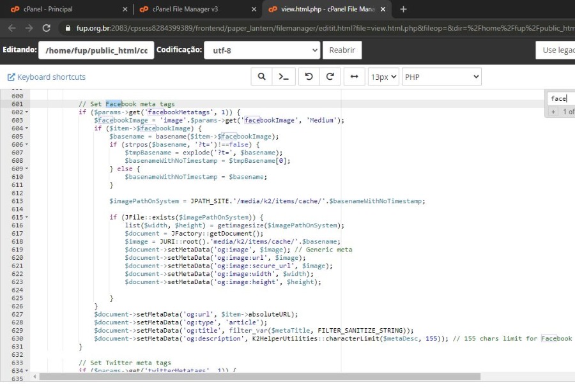View site security info via the lock icon
The width and height of the screenshot is (575, 392).
(x=68, y=28)
